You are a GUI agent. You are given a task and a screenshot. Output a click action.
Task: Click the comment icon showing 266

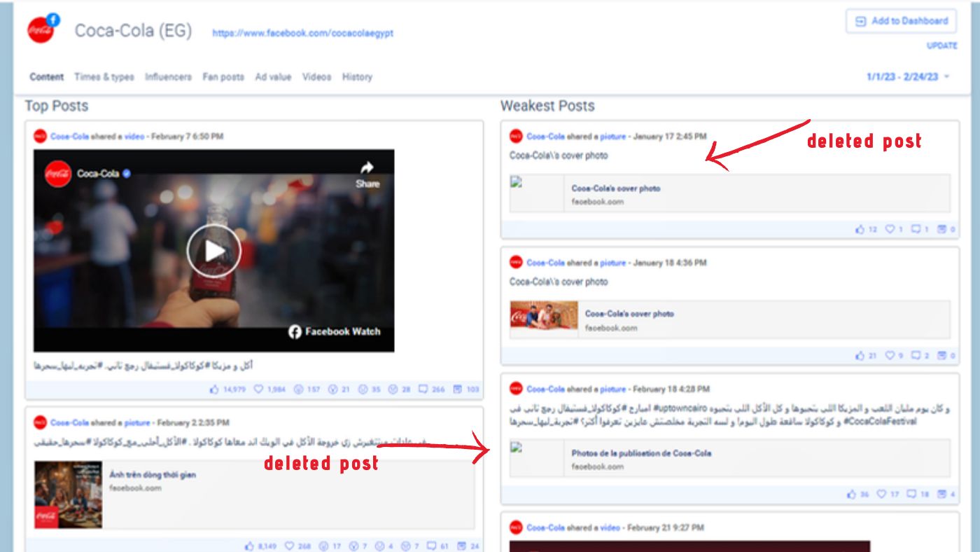tap(423, 389)
